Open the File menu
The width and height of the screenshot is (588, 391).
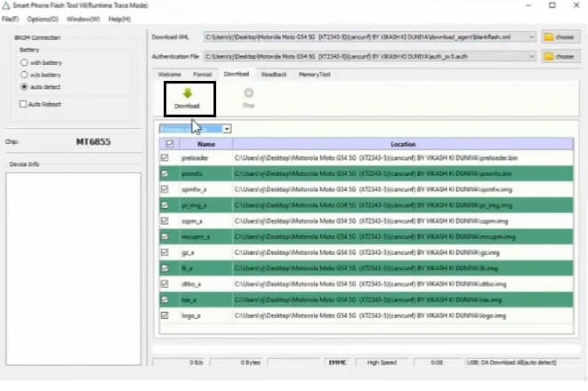[x=10, y=19]
